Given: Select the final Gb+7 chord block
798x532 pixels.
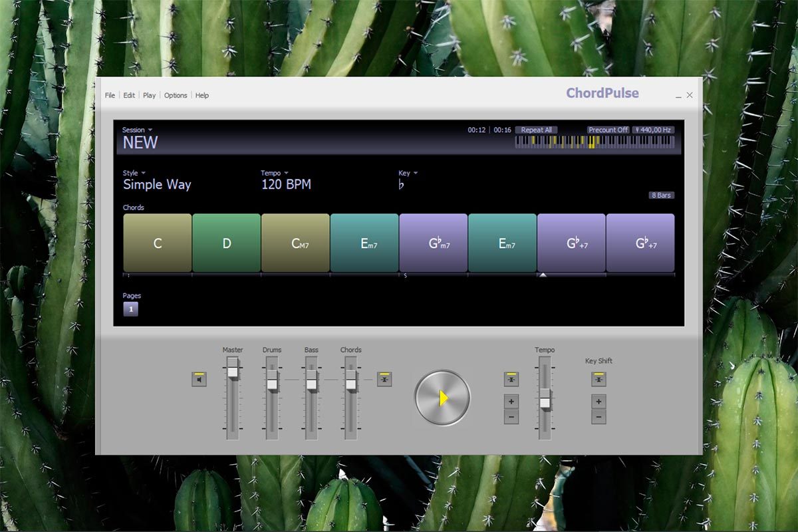Looking at the screenshot, I should coord(640,243).
